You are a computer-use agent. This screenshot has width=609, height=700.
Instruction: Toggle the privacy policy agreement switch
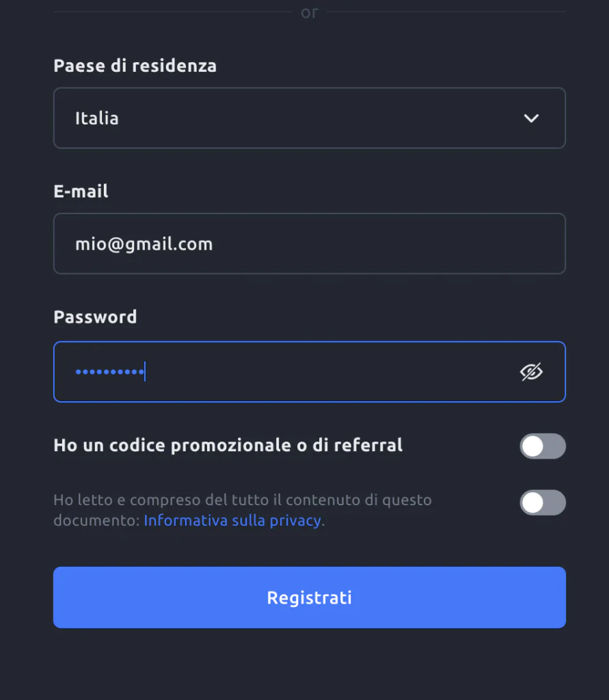543,503
